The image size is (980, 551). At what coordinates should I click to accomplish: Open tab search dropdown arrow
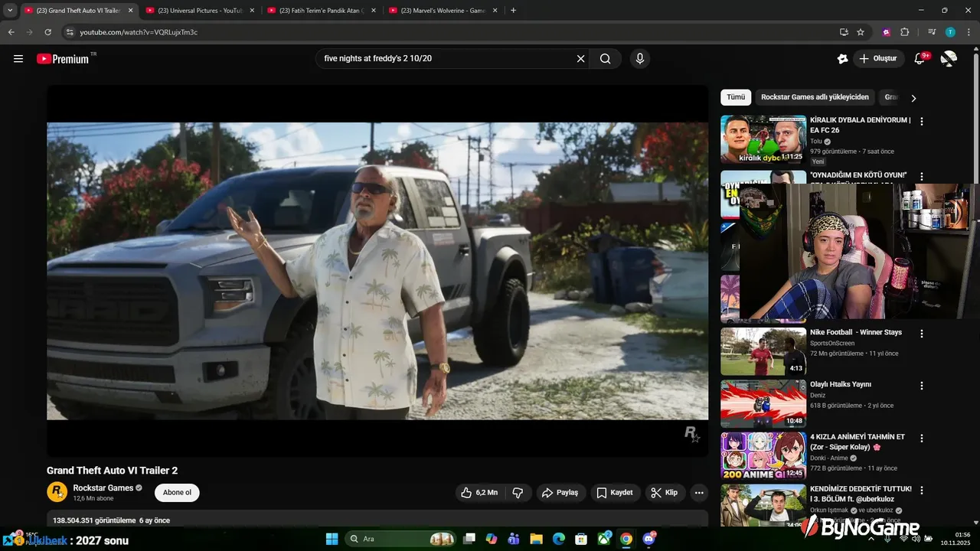[10, 11]
